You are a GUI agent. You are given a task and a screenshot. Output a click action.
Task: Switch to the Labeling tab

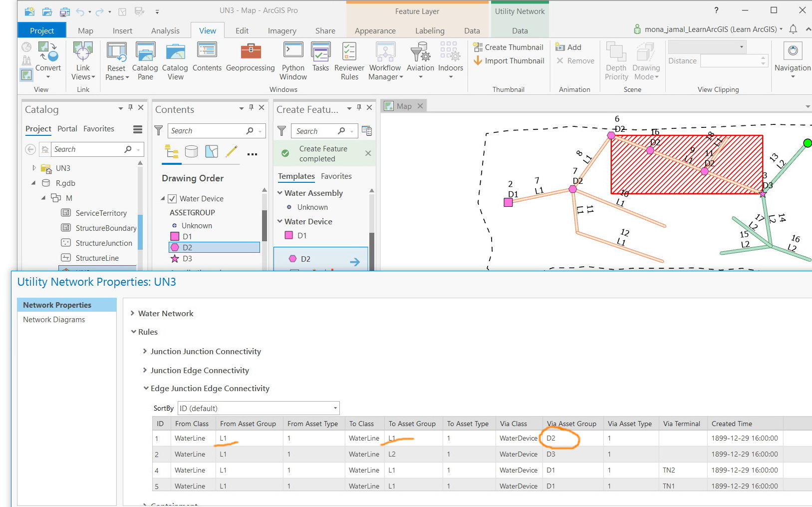coord(430,30)
